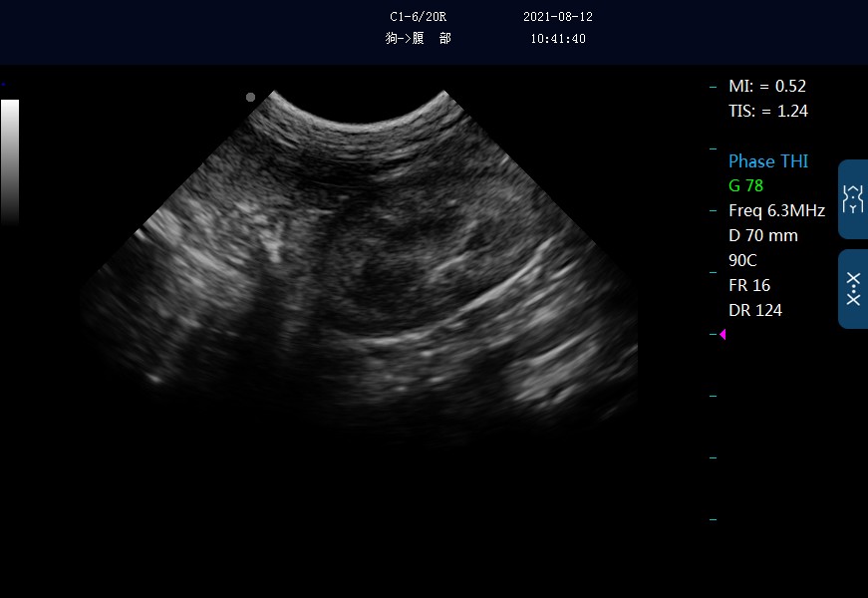This screenshot has width=868, height=598.
Task: Open the Freq 6.3MHz frequency selector
Action: 776,210
